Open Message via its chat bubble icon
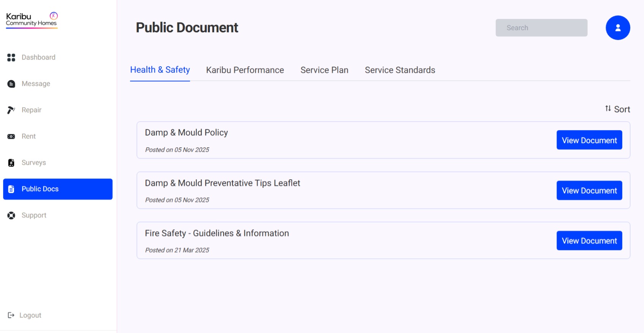This screenshot has height=333, width=644. [x=11, y=84]
